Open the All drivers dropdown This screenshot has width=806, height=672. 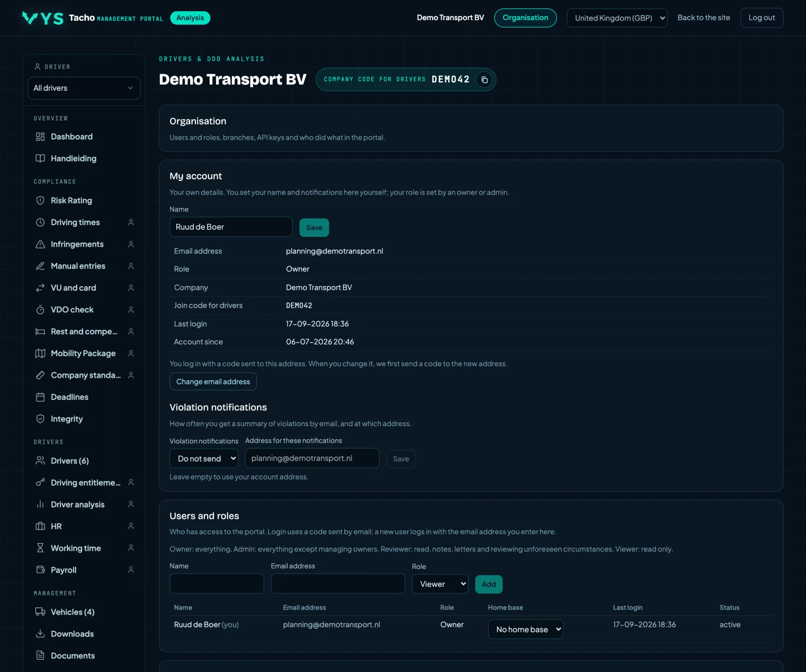84,88
